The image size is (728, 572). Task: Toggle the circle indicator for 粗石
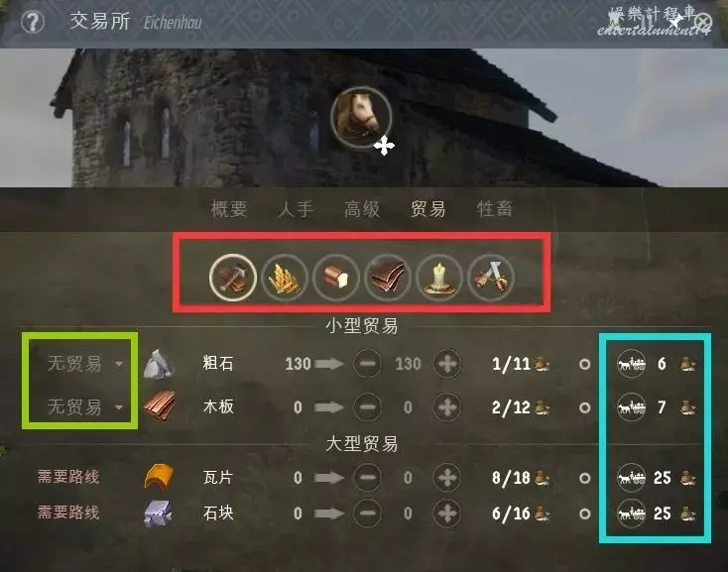(x=585, y=364)
